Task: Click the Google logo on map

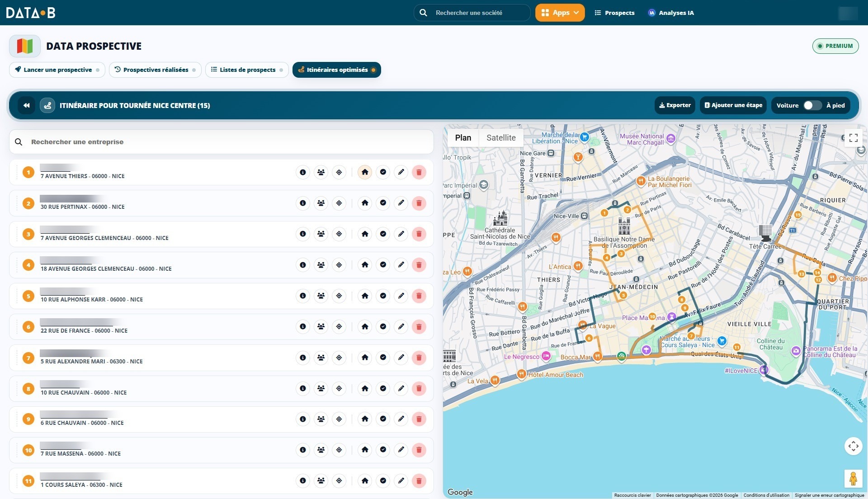Action: (460, 492)
